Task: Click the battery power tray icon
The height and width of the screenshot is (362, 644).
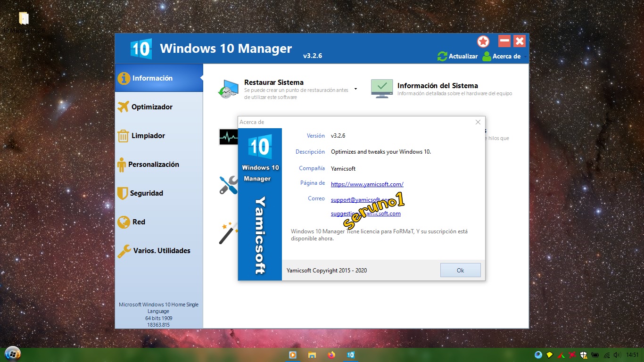Action: pyautogui.click(x=595, y=354)
